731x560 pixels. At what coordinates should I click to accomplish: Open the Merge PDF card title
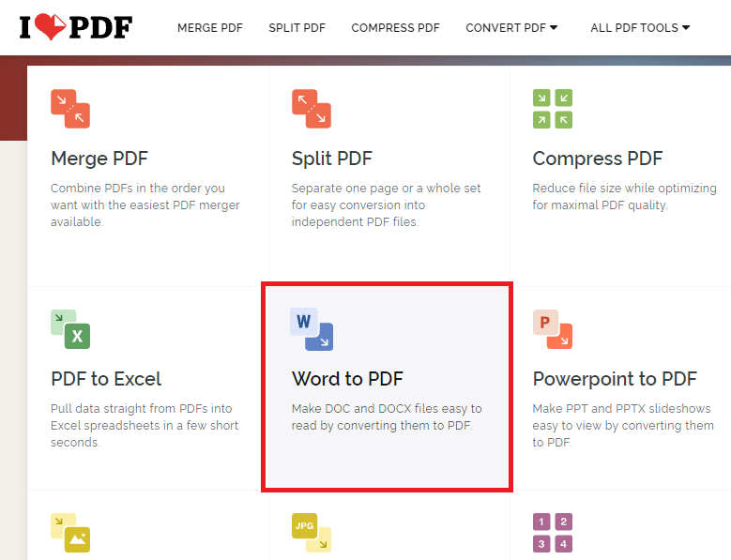(99, 159)
